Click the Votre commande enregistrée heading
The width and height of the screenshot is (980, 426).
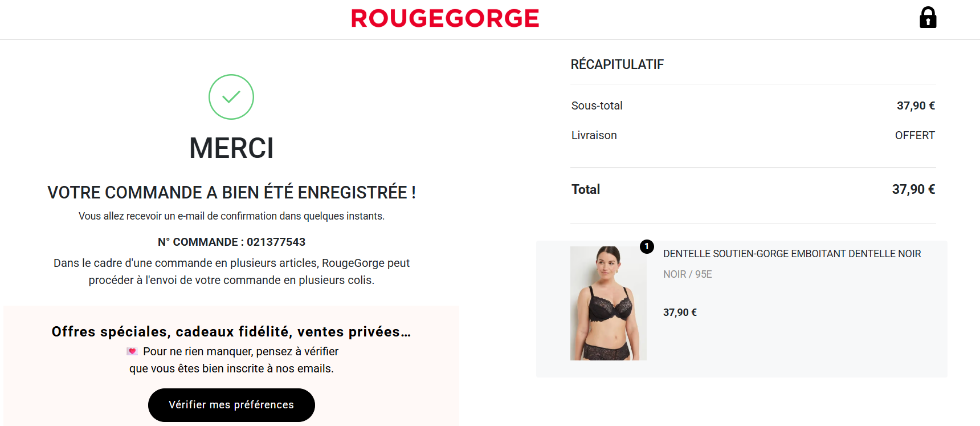tap(231, 193)
